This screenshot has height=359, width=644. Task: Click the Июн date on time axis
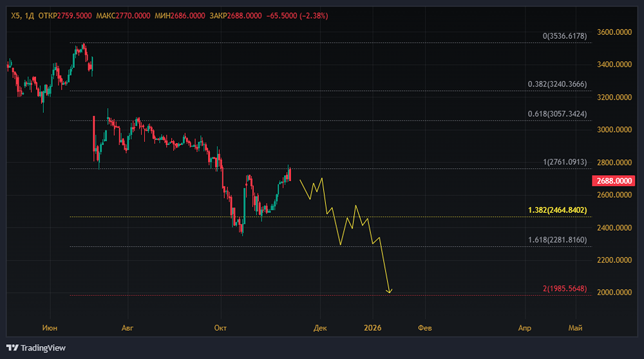(x=50, y=328)
